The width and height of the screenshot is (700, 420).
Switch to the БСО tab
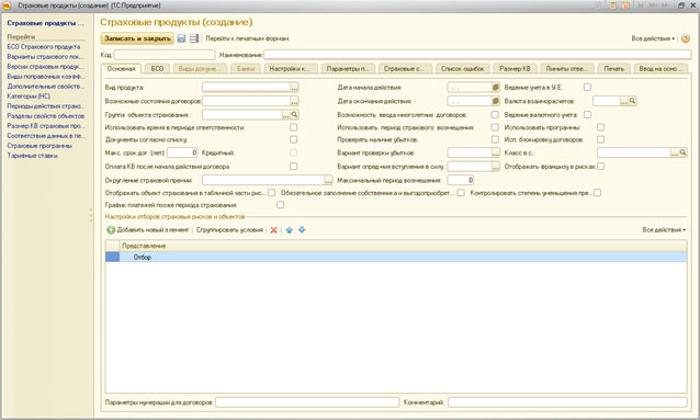click(157, 69)
